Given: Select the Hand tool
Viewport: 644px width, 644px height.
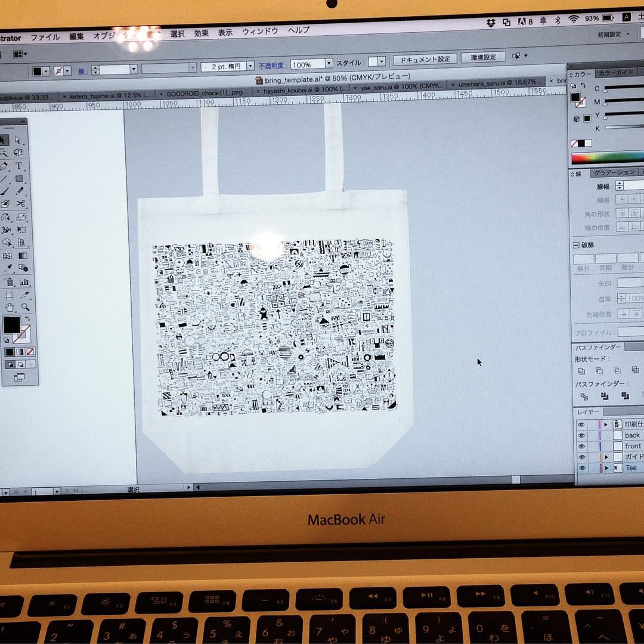Looking at the screenshot, I should click(9, 308).
